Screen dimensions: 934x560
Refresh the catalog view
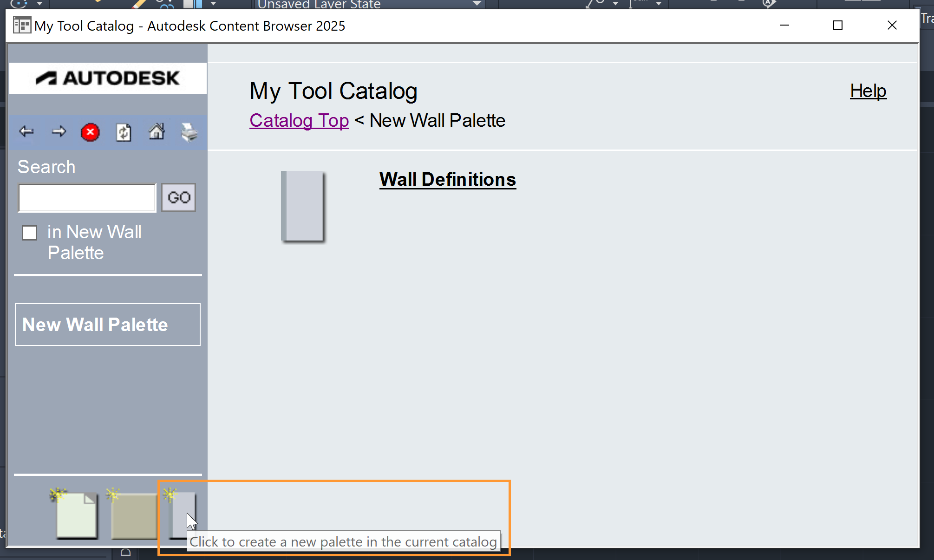[x=123, y=132]
